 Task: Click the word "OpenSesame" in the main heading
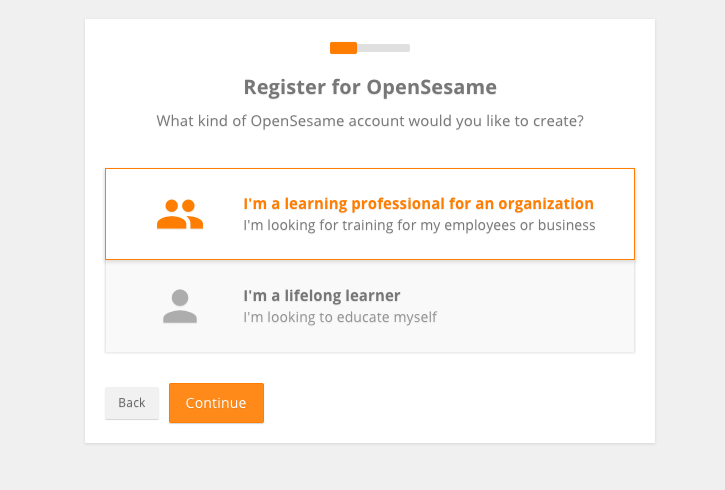432,87
